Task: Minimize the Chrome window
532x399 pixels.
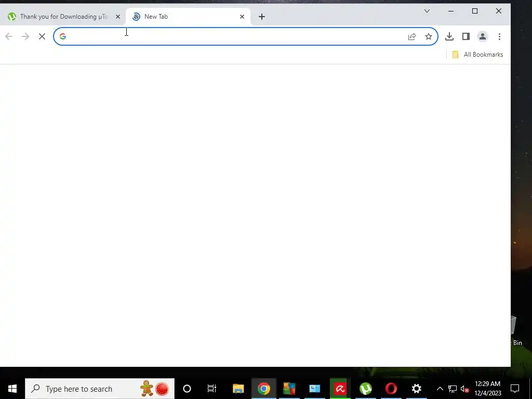Action: tap(451, 11)
